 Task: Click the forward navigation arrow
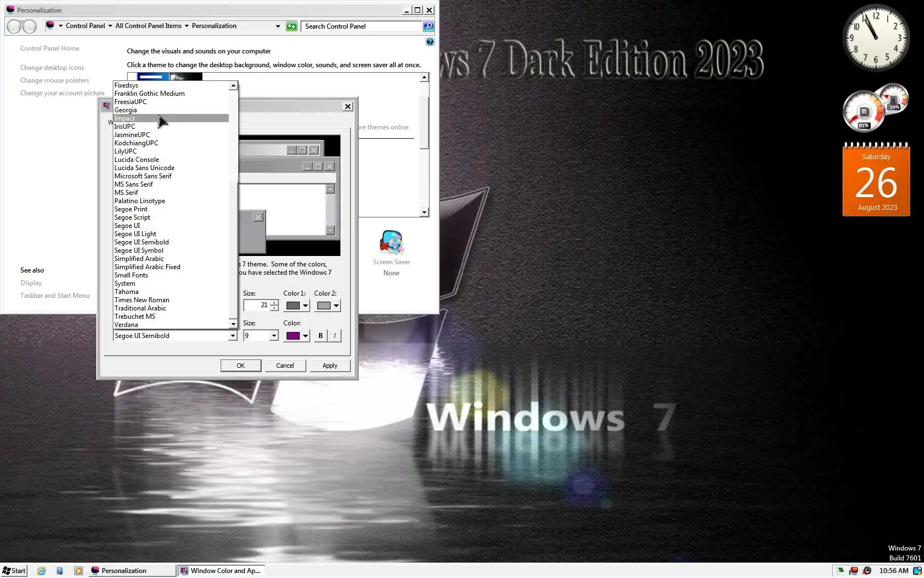tap(30, 26)
